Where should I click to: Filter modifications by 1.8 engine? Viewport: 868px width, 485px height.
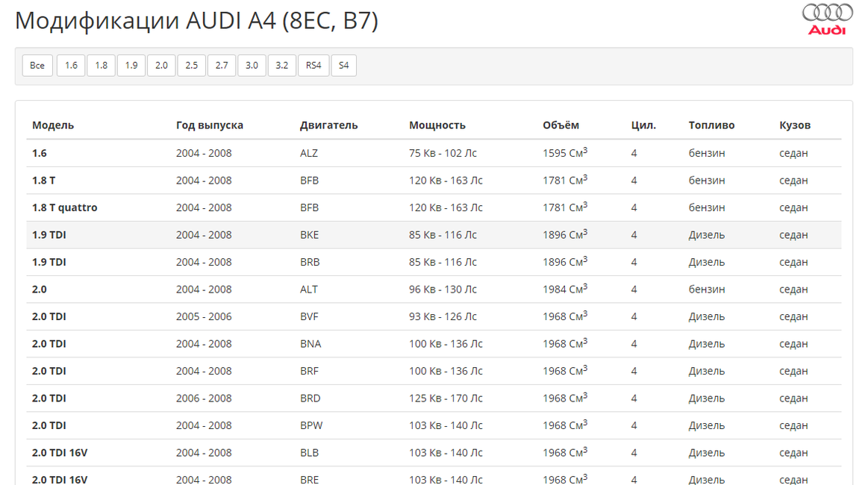pos(101,66)
